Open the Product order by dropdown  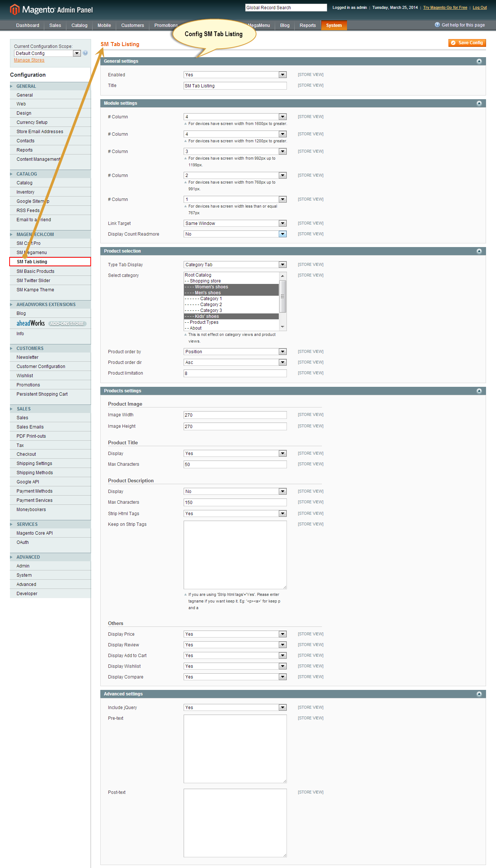(x=235, y=352)
